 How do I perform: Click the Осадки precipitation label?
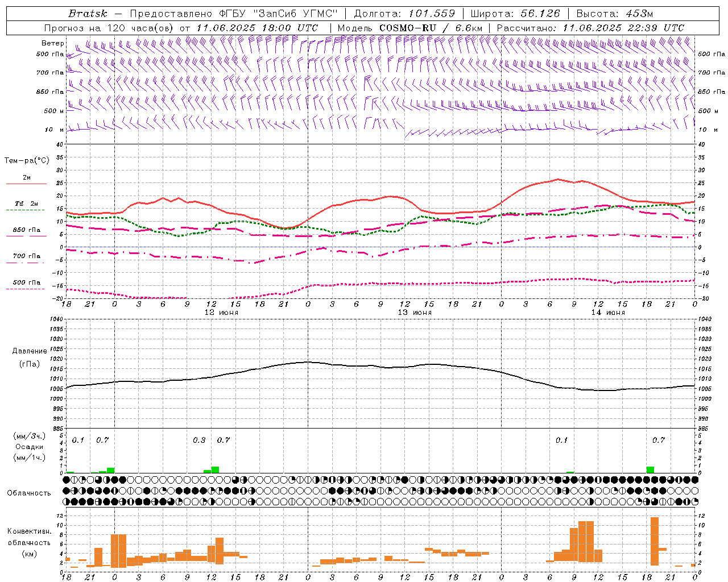[29, 447]
